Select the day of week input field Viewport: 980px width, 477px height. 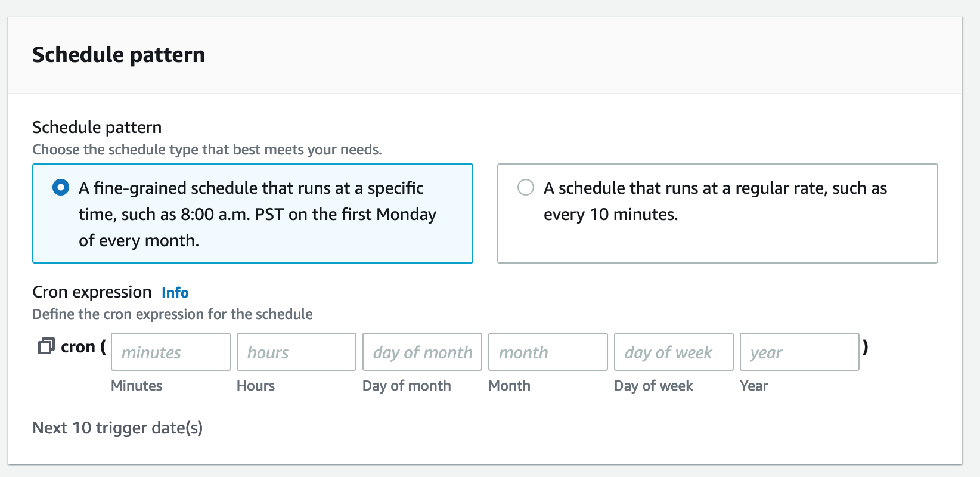coord(674,352)
